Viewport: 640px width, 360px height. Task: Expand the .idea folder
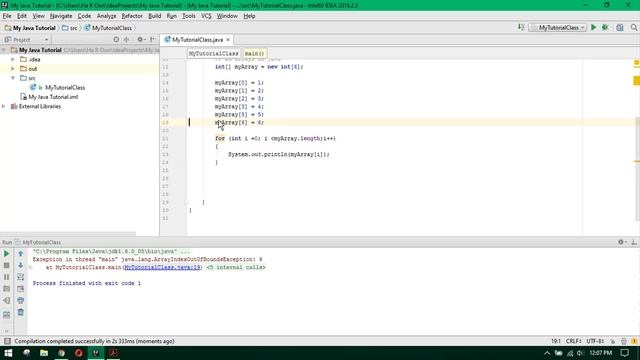(13, 59)
